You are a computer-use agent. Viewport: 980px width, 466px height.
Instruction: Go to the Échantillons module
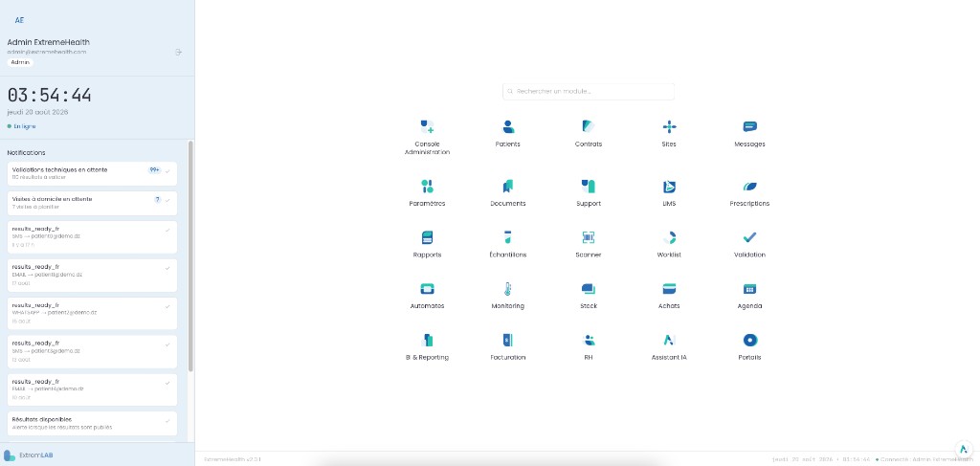[x=507, y=244]
